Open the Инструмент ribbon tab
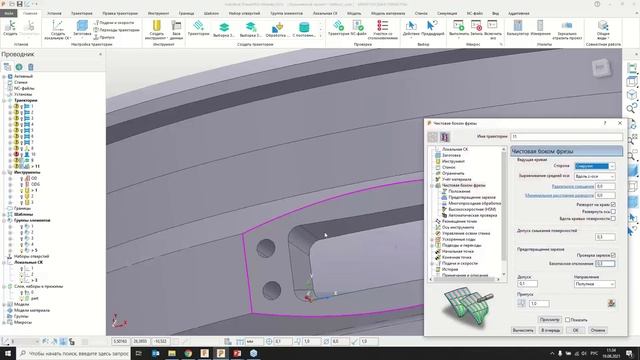Image resolution: width=640 pixels, height=360 pixels. [x=158, y=13]
